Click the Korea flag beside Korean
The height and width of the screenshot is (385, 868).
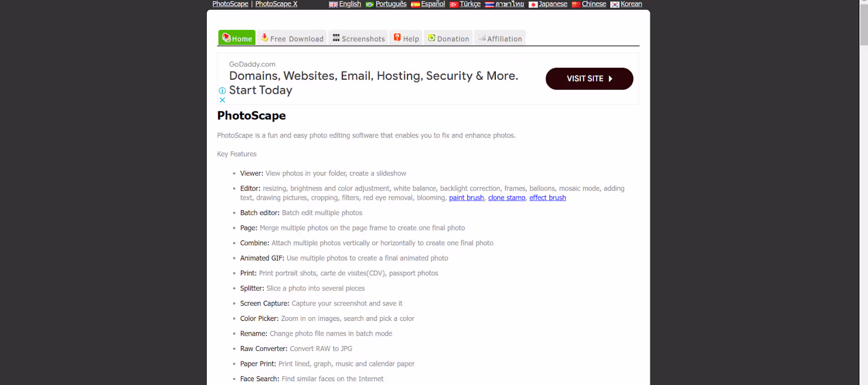(x=615, y=4)
